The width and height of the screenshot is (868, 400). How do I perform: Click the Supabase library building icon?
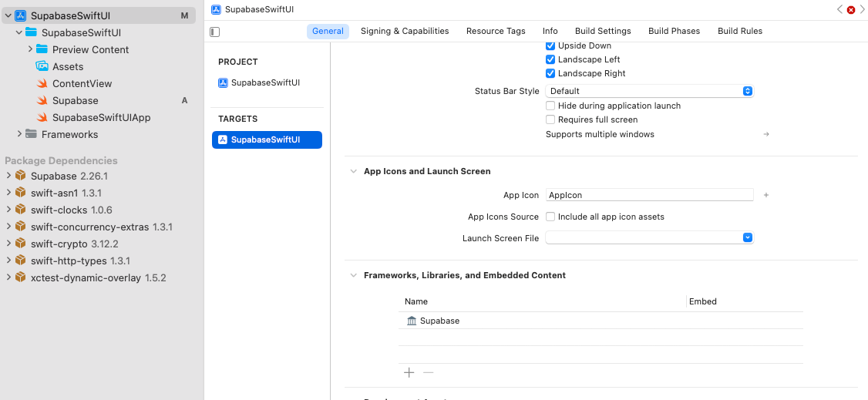(x=412, y=321)
